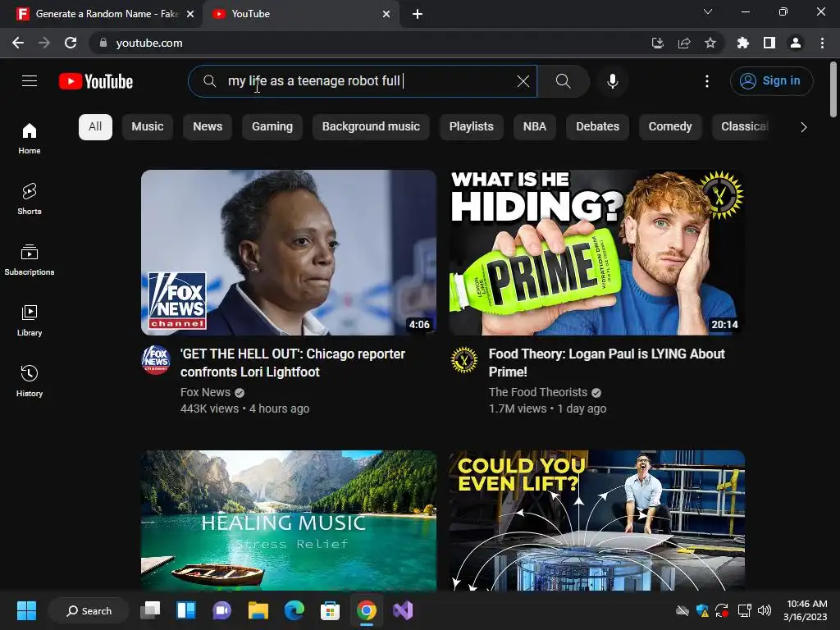Play the Lori Lightfoot Fox News thumbnail
This screenshot has height=630, width=840.
pos(289,253)
